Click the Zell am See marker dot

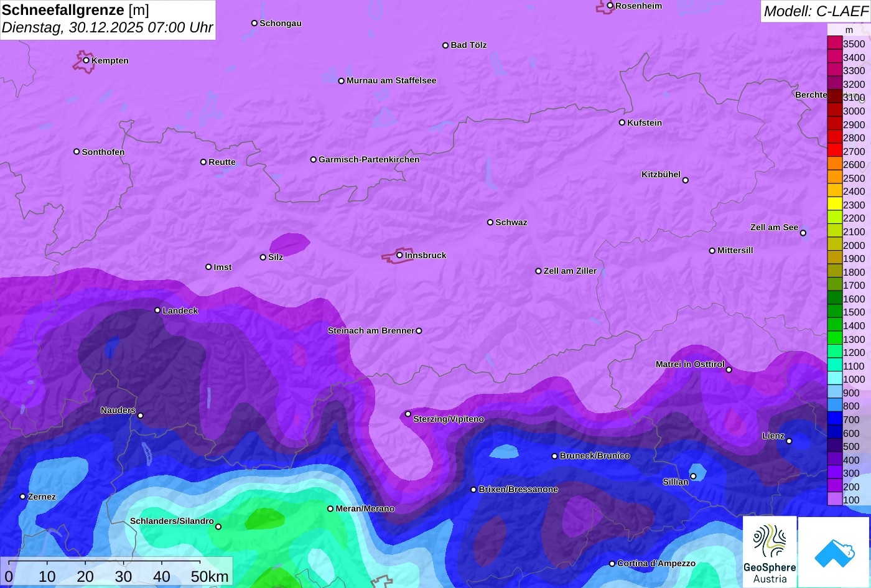coord(803,233)
